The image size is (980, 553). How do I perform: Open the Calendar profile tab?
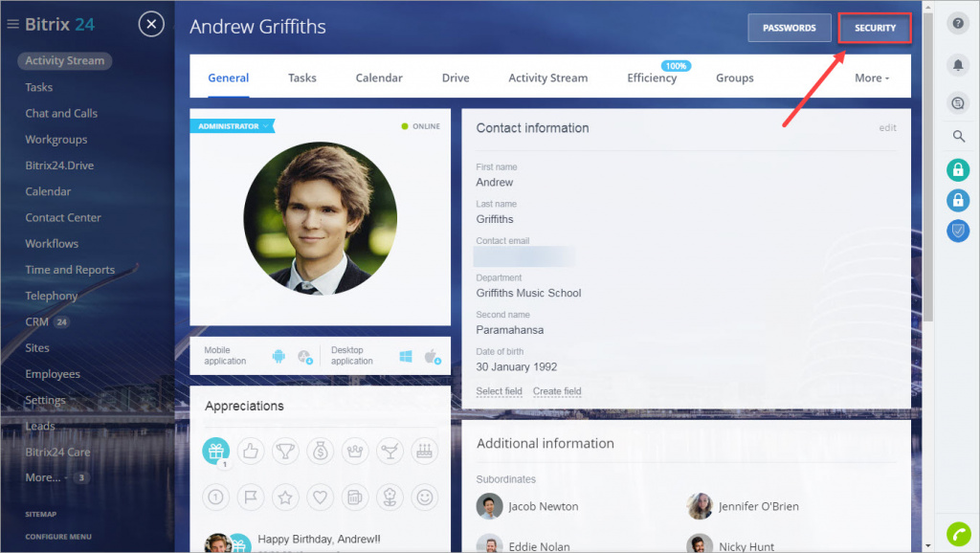(379, 78)
